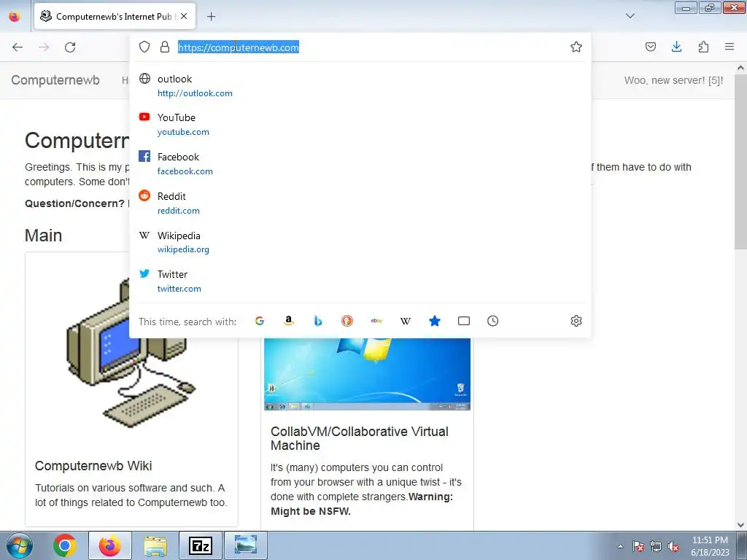747x560 pixels.
Task: Choose outlook suggestion http://outlook.com
Action: (x=360, y=86)
